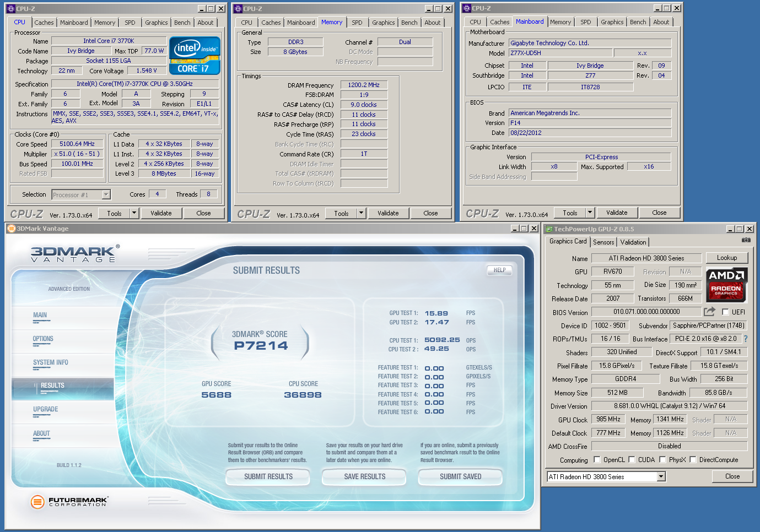Image resolution: width=760 pixels, height=532 pixels.
Task: Open Upgrade section in 3DMark sidebar
Action: (x=45, y=410)
